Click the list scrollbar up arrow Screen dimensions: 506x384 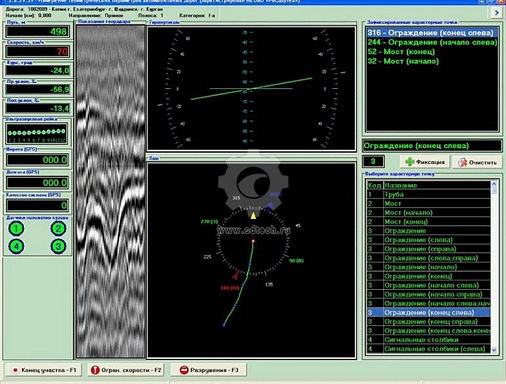click(x=494, y=184)
